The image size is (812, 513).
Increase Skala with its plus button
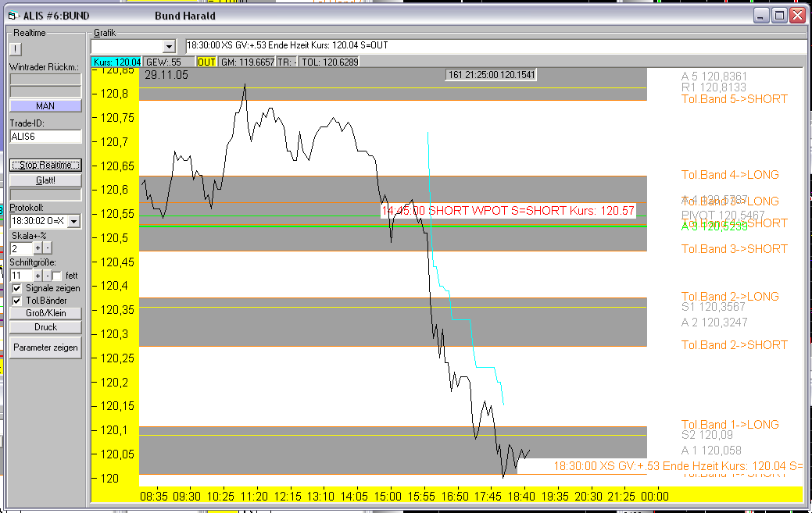[38, 248]
